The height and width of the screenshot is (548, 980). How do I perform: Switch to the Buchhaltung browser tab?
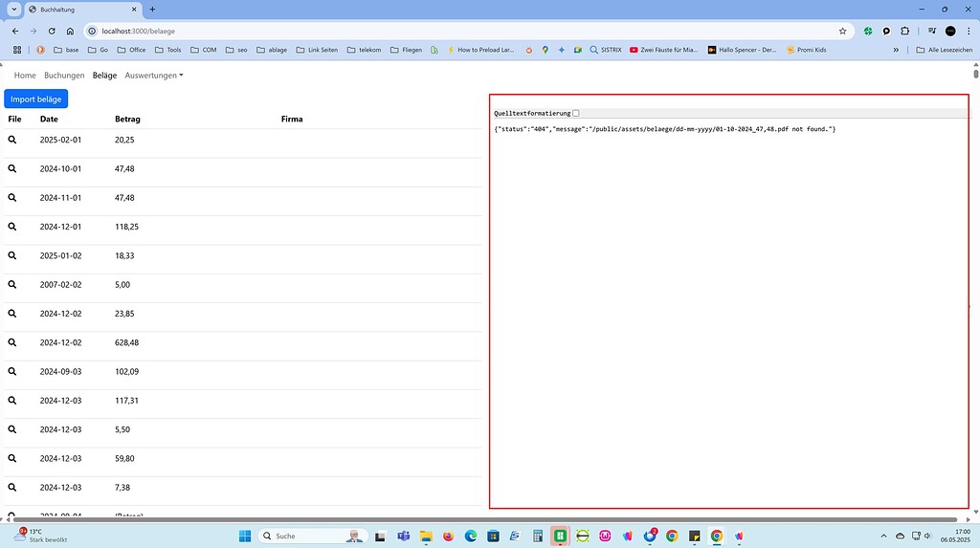81,10
